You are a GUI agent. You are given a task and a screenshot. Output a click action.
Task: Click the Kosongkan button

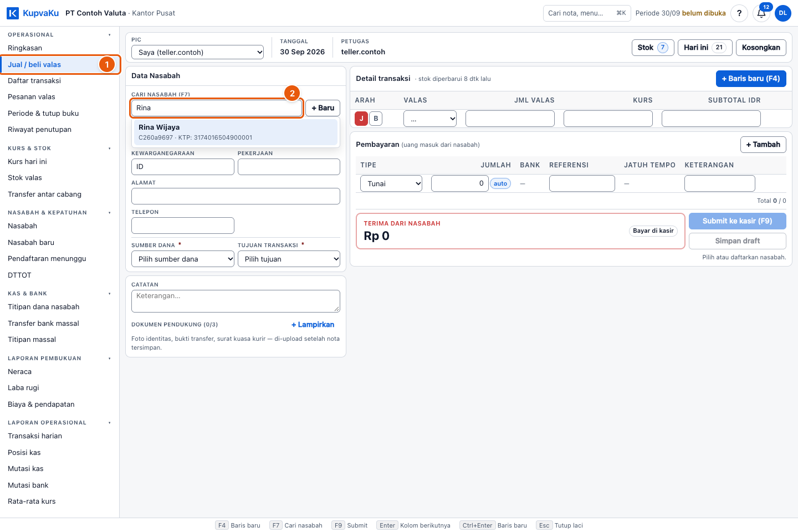[x=761, y=48]
